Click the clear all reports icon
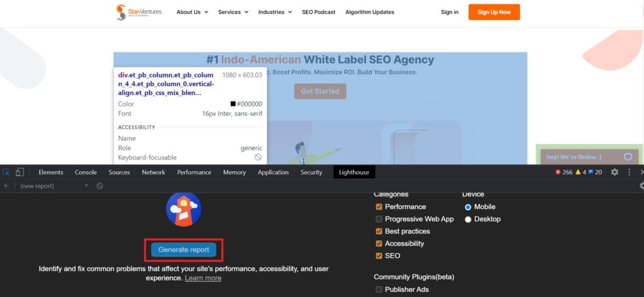The width and height of the screenshot is (644, 297). [x=99, y=186]
